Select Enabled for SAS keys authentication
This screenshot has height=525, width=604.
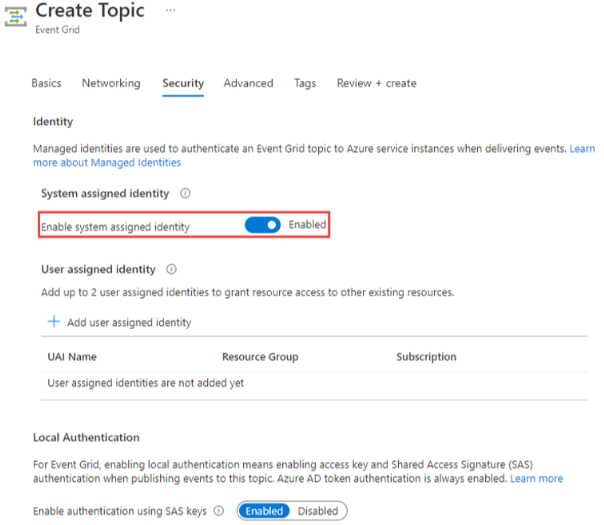264,511
